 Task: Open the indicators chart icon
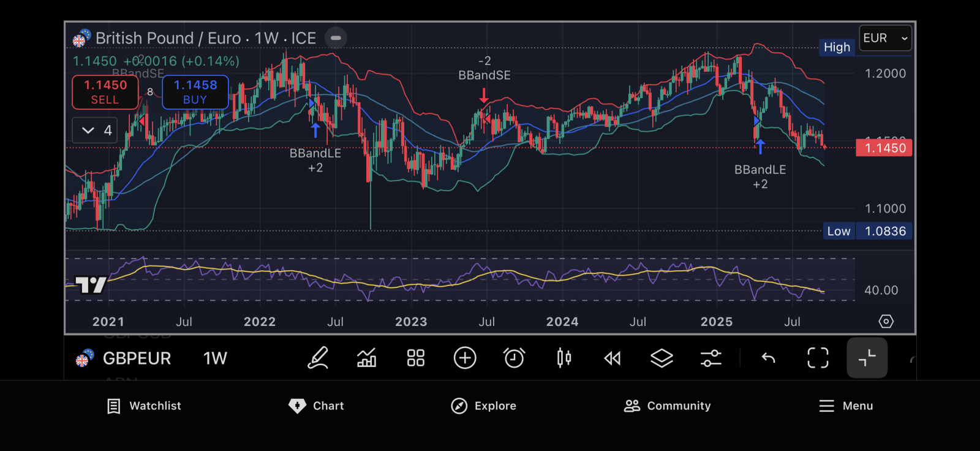click(367, 358)
